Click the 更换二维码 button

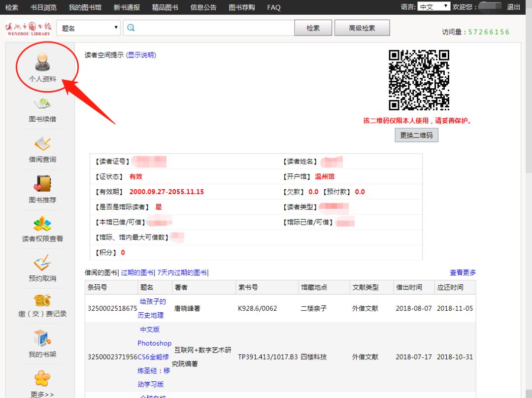[416, 135]
